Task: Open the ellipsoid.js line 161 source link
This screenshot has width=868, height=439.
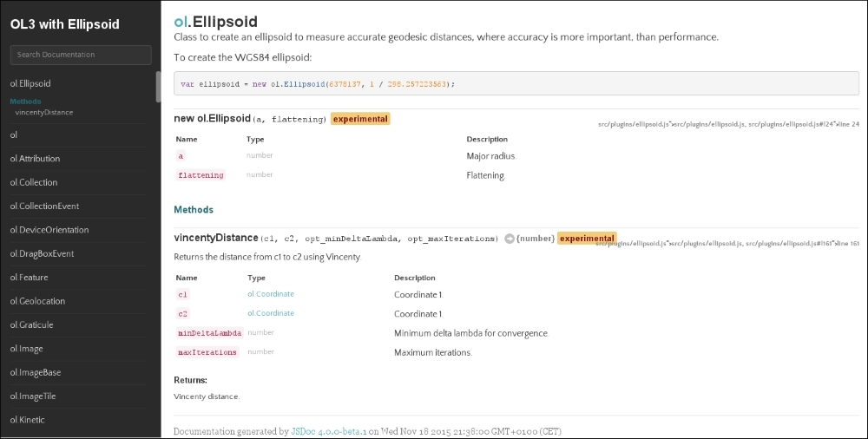Action: coord(727,244)
